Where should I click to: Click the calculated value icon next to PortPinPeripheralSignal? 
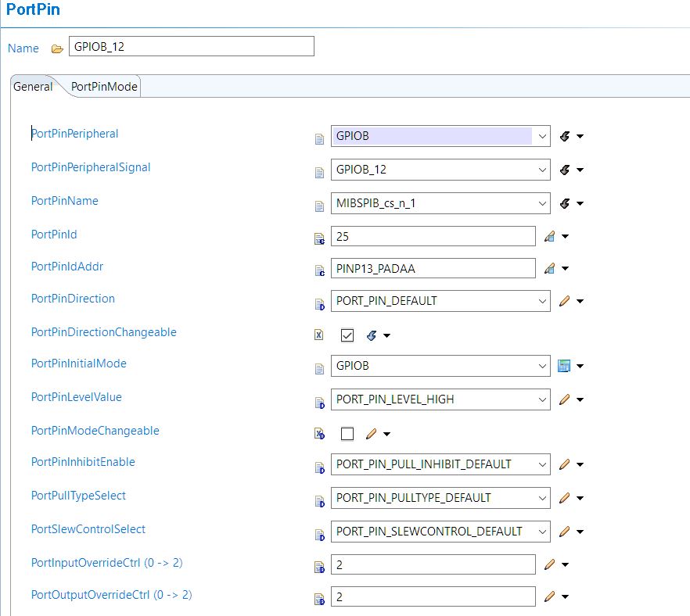coord(565,170)
